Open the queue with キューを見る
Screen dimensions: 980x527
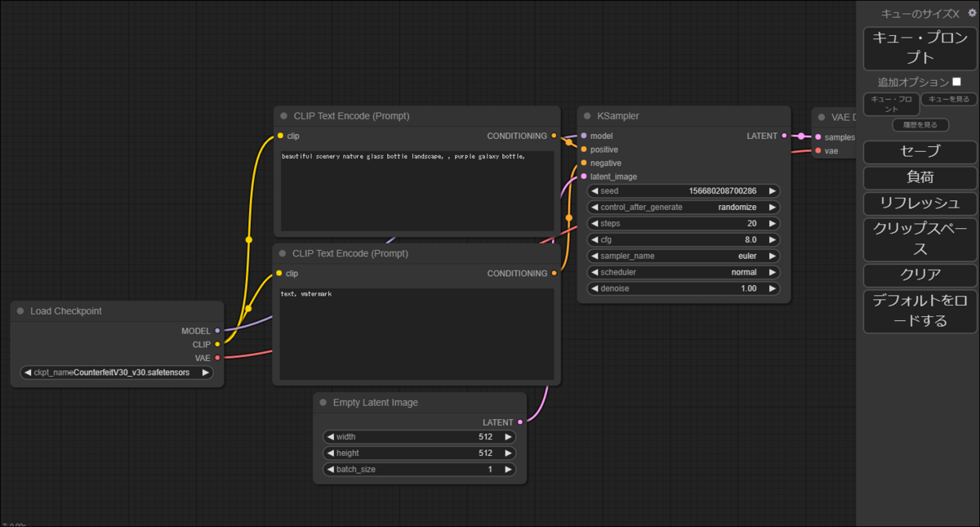(949, 99)
